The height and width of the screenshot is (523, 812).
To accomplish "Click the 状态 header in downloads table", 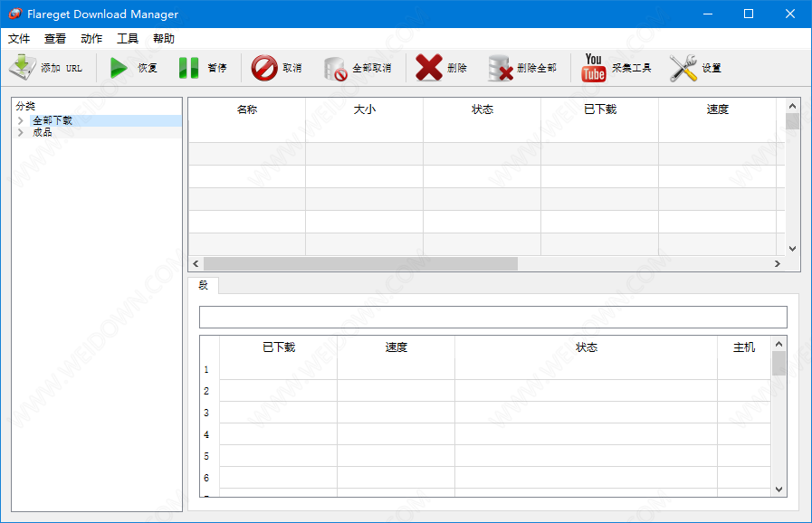I will point(482,109).
